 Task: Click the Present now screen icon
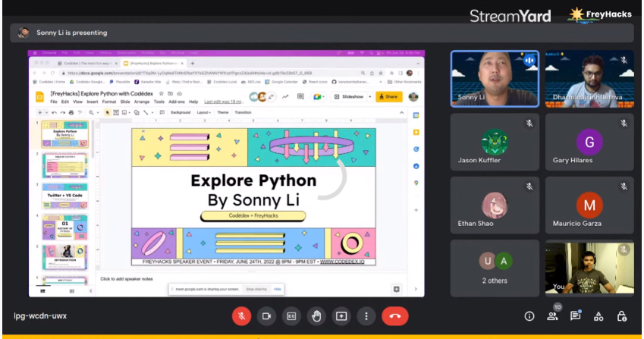tap(341, 315)
